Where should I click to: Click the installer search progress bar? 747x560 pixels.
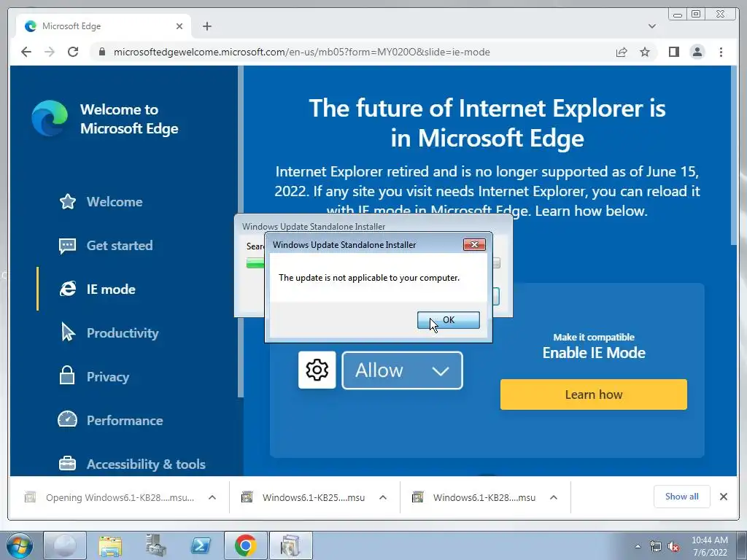point(256,263)
